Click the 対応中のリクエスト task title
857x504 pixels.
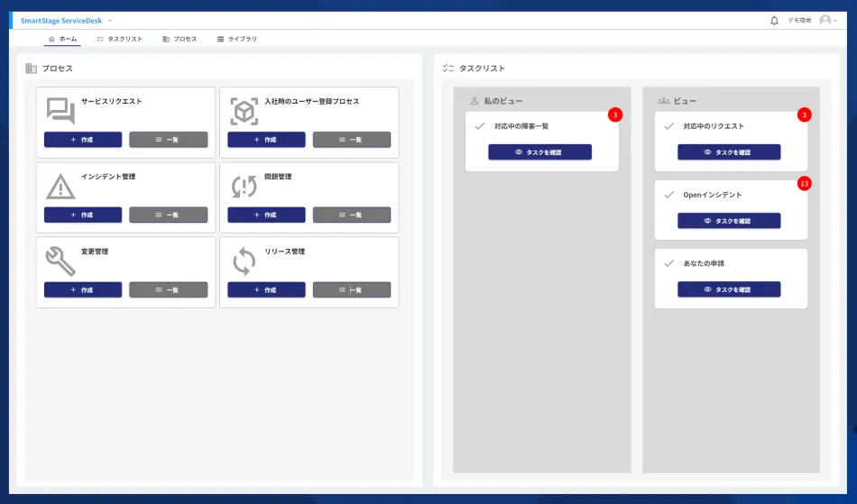714,126
